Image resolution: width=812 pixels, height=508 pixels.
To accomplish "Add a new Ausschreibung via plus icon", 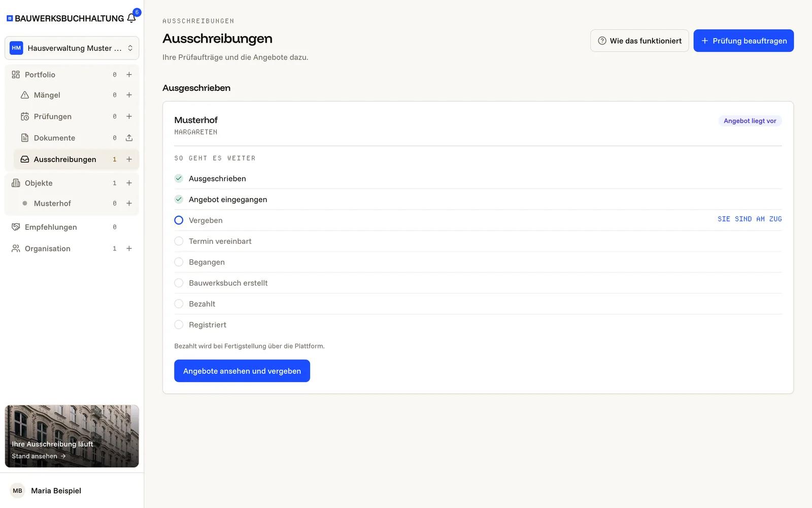I will click(129, 159).
